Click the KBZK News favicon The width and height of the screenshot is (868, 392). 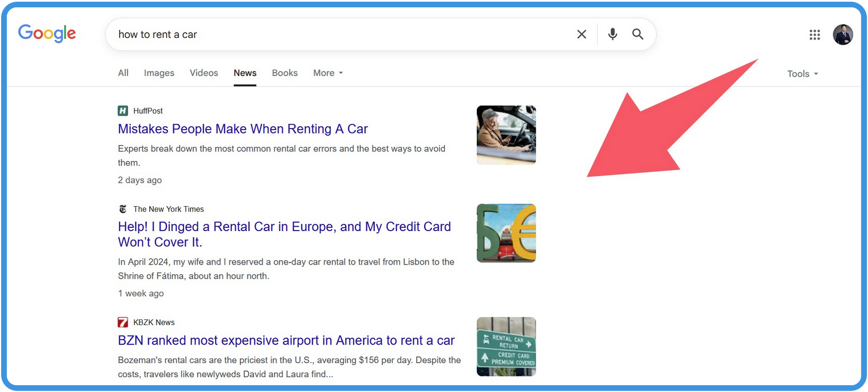pyautogui.click(x=123, y=322)
